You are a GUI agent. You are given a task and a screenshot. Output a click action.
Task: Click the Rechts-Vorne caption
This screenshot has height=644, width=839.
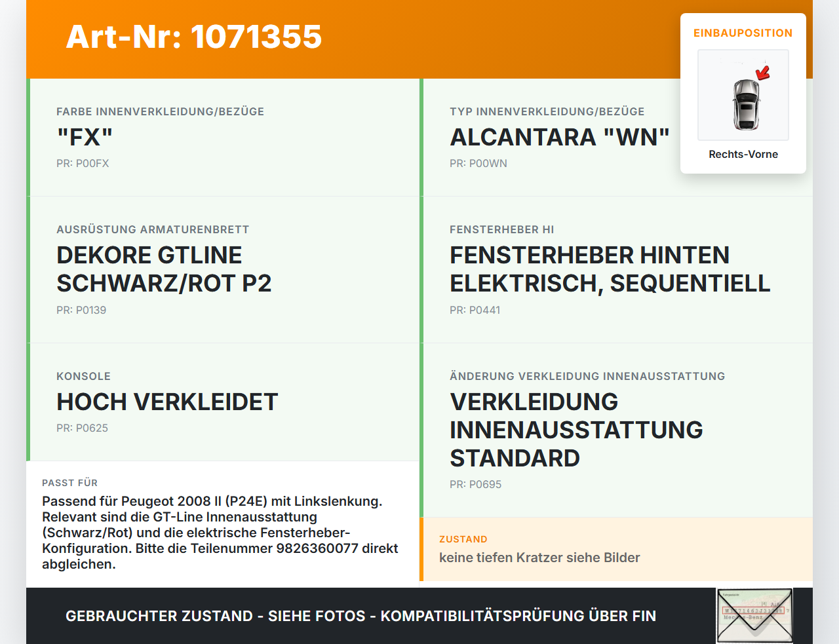(x=743, y=154)
